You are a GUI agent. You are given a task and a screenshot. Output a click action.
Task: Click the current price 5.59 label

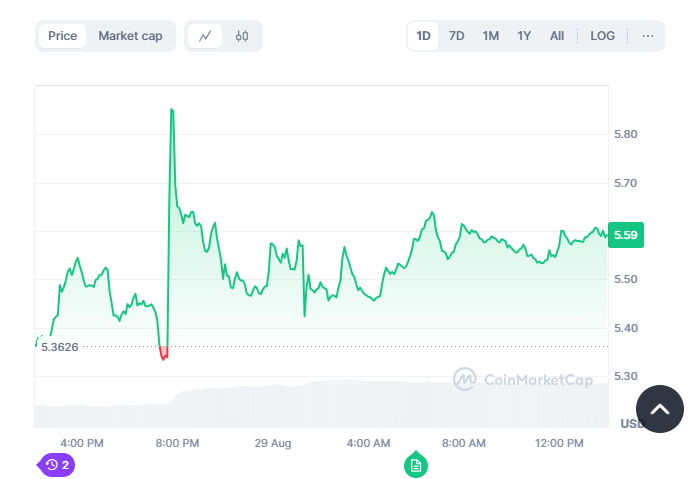point(626,235)
